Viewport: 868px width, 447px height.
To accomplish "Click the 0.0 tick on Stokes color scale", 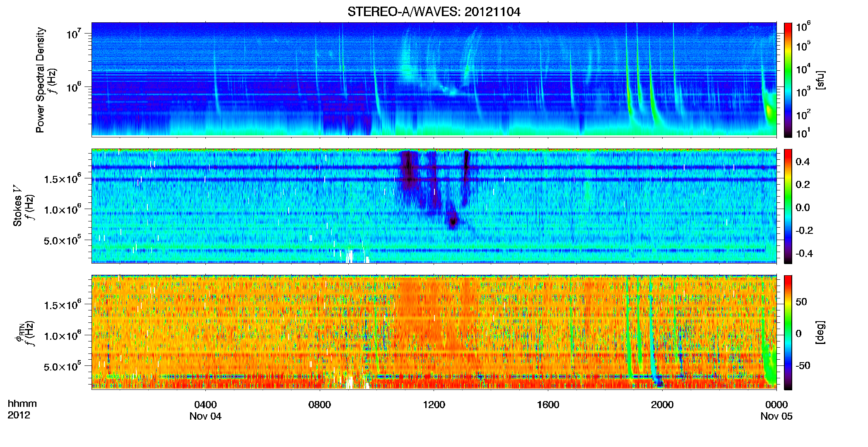I will click(x=803, y=208).
